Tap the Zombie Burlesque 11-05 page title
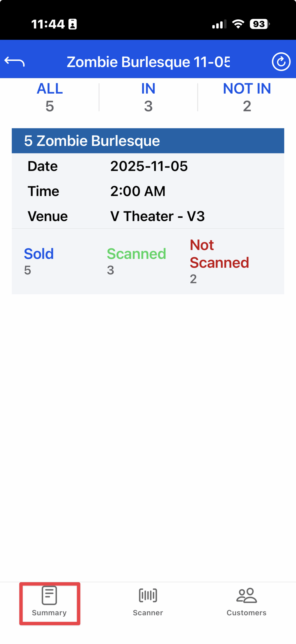Image resolution: width=296 pixels, height=644 pixels. pos(148,62)
